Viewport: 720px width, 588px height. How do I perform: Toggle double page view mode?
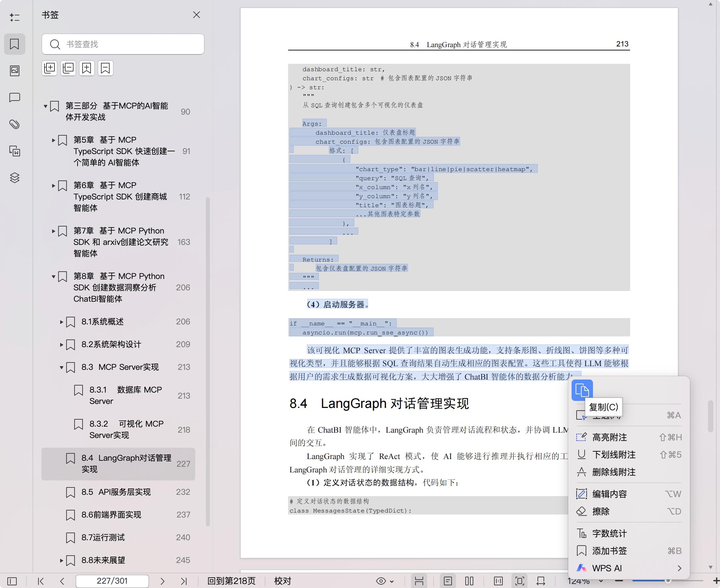[x=469, y=581]
